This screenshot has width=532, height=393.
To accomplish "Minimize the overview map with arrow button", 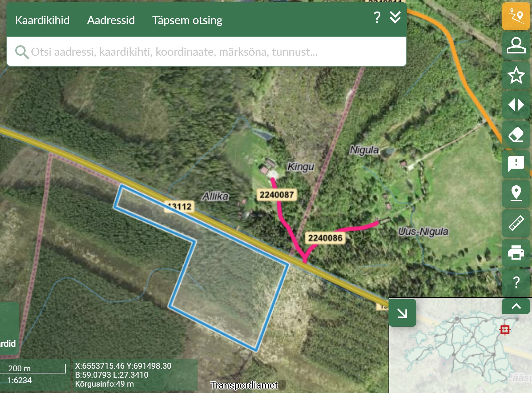I will coord(402,313).
